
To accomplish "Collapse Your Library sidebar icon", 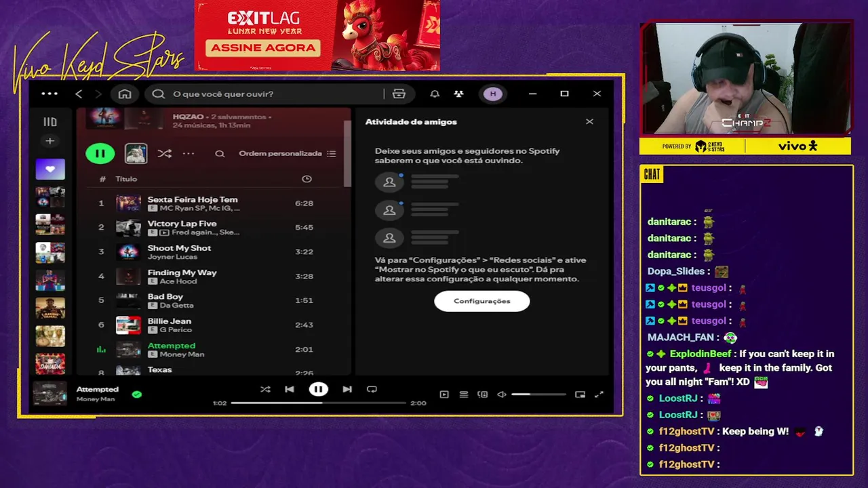I will (50, 122).
